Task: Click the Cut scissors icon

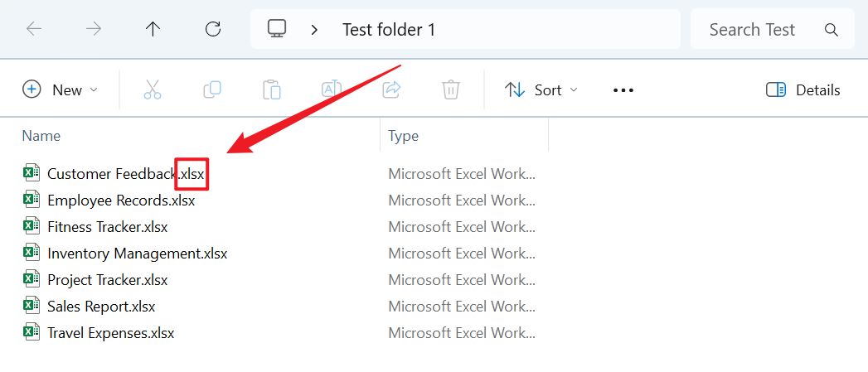Action: click(153, 89)
